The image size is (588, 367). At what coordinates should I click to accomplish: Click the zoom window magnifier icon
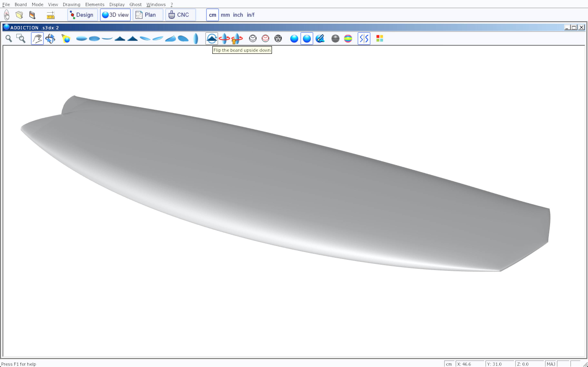point(21,39)
